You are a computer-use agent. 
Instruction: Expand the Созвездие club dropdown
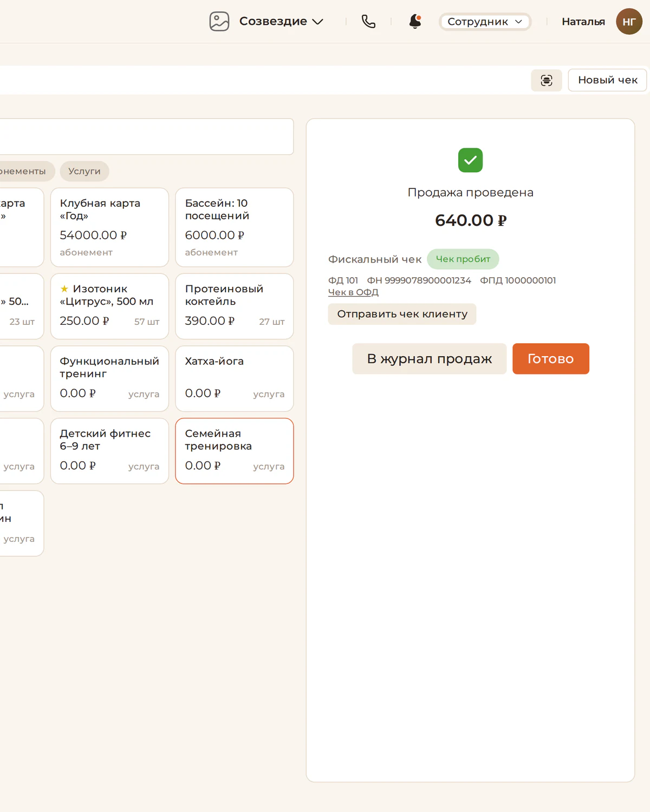click(281, 22)
